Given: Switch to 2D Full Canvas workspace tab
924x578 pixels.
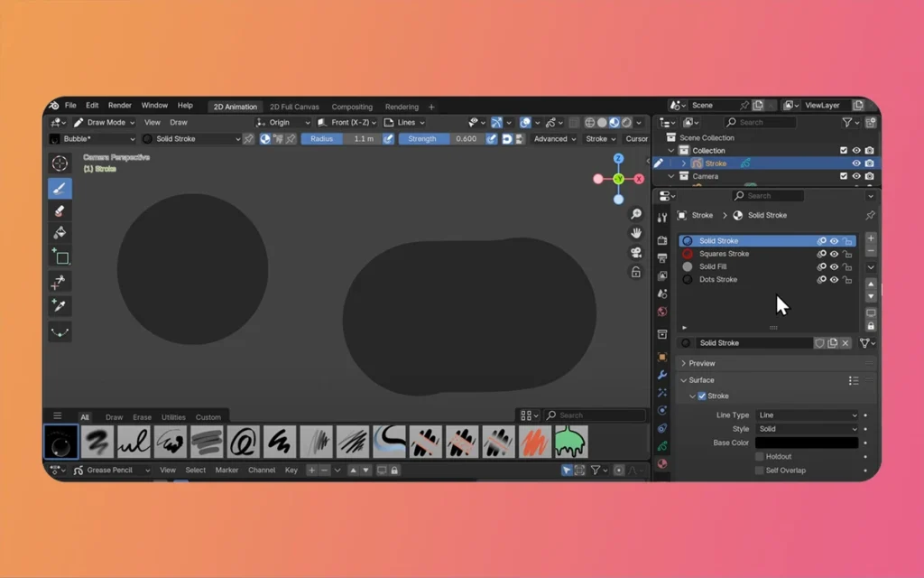Looking at the screenshot, I should pyautogui.click(x=294, y=107).
